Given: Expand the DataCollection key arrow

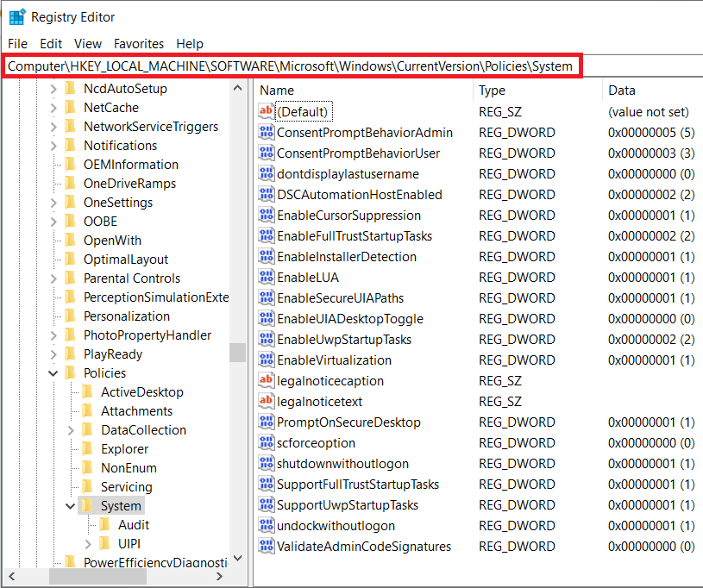Looking at the screenshot, I should [x=71, y=430].
